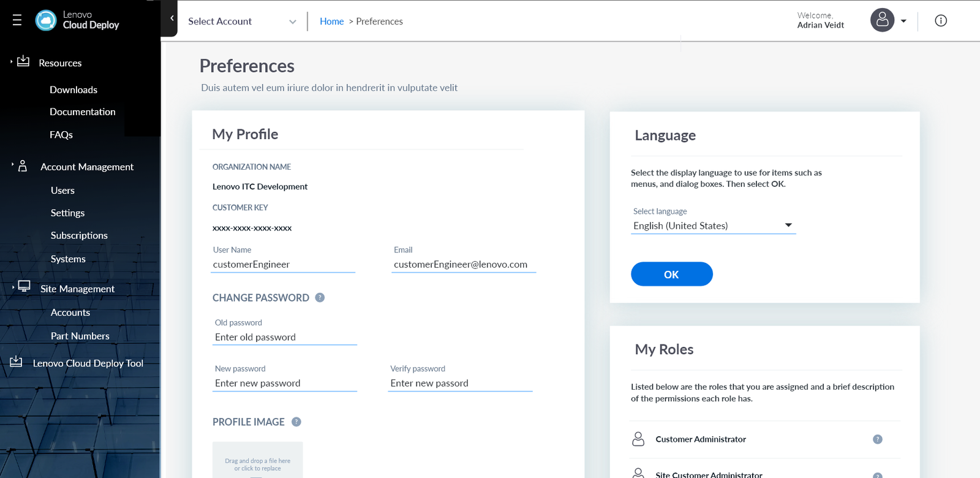Open Downloads in the sidebar
980x478 pixels.
(x=73, y=89)
